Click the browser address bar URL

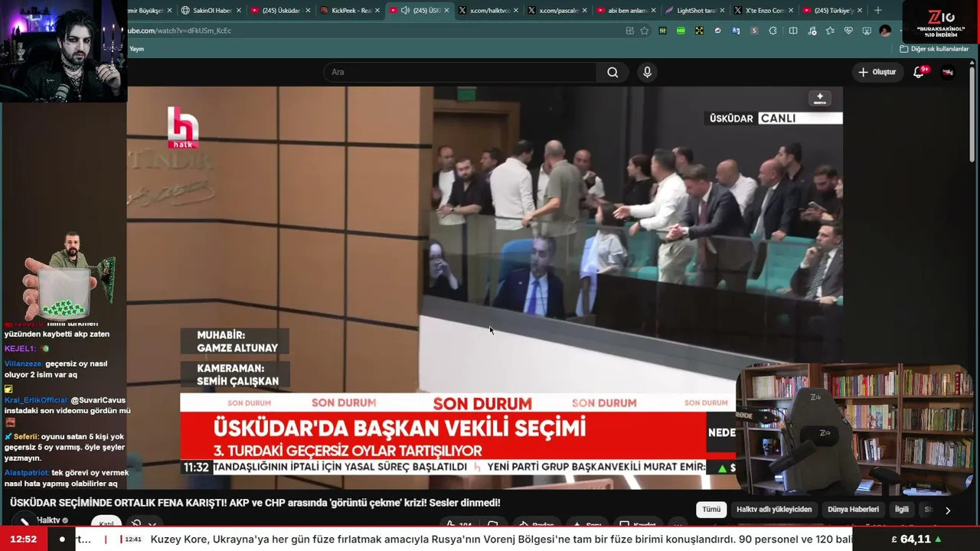[180, 31]
